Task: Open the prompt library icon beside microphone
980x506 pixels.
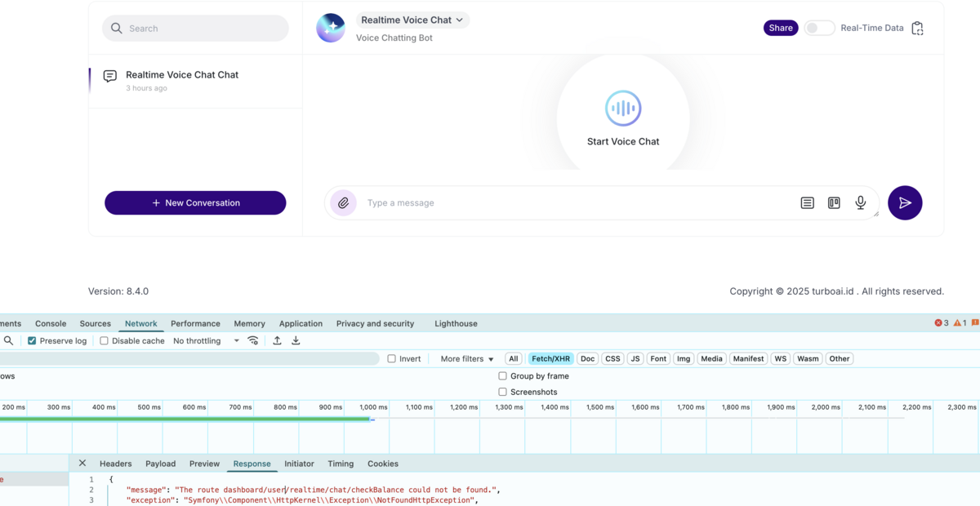Action: click(x=834, y=203)
